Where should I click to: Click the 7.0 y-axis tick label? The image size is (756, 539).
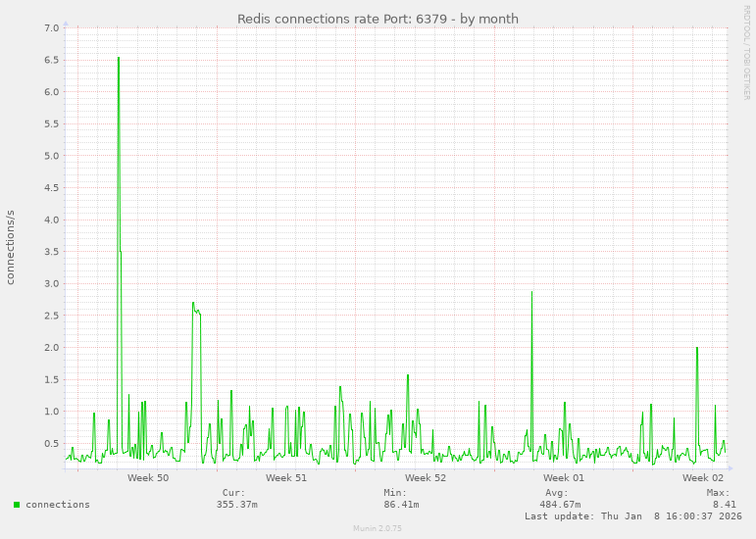pyautogui.click(x=52, y=28)
